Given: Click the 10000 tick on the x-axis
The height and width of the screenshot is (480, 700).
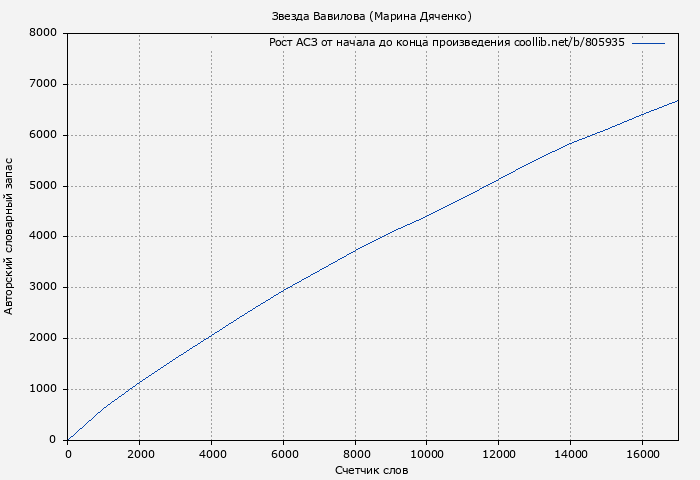Looking at the screenshot, I should (426, 454).
